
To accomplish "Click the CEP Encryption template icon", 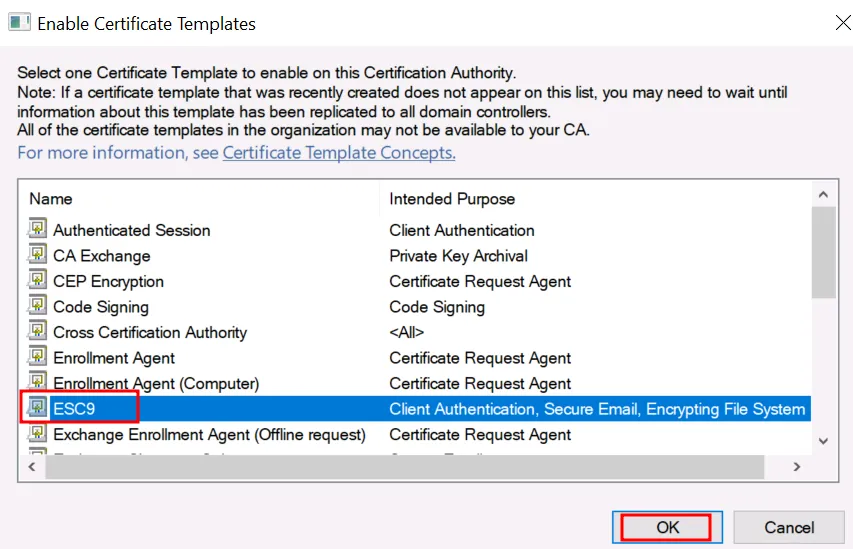I will point(39,281).
